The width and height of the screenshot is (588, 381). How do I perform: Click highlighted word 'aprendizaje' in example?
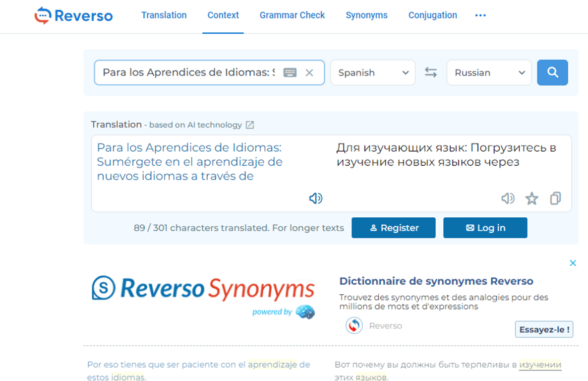pos(272,365)
